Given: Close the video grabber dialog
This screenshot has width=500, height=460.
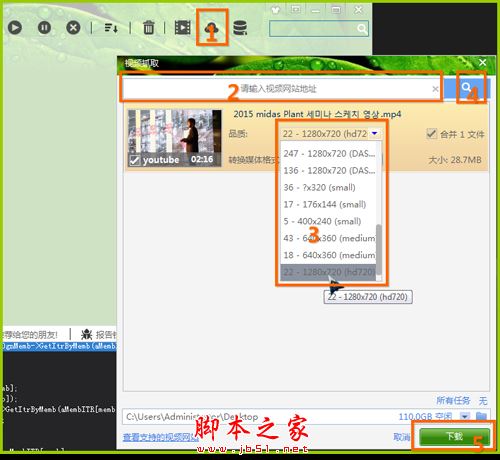Looking at the screenshot, I should pos(482,62).
